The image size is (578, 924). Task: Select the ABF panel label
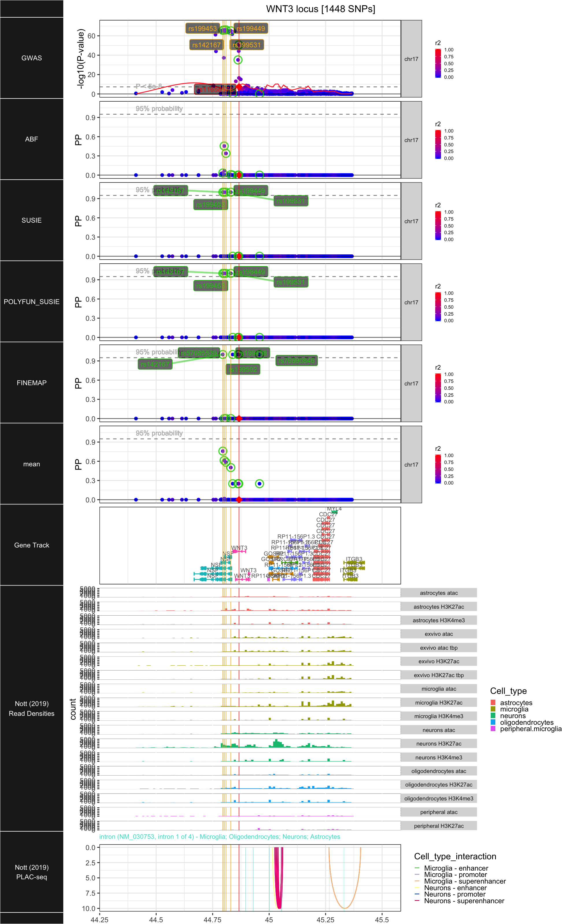[32, 139]
